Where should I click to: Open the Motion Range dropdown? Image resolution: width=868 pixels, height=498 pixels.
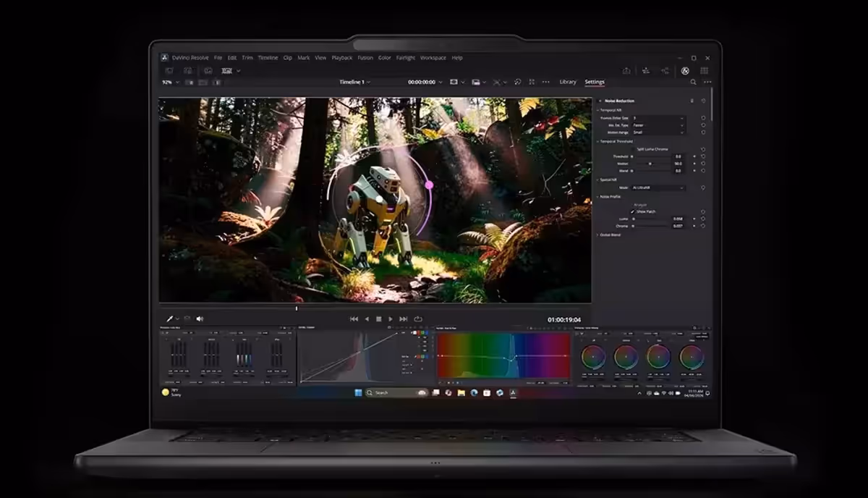[x=659, y=132]
